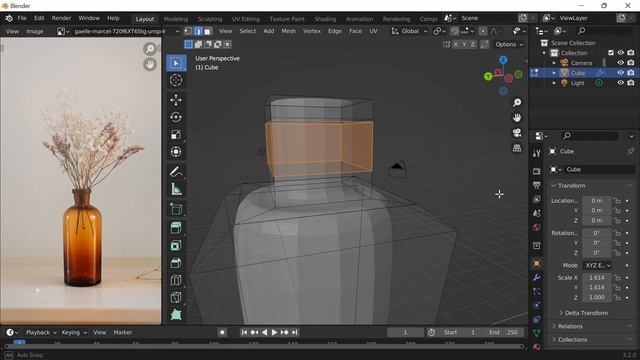
Task: Pick the Bevel tool
Action: (x=176, y=263)
